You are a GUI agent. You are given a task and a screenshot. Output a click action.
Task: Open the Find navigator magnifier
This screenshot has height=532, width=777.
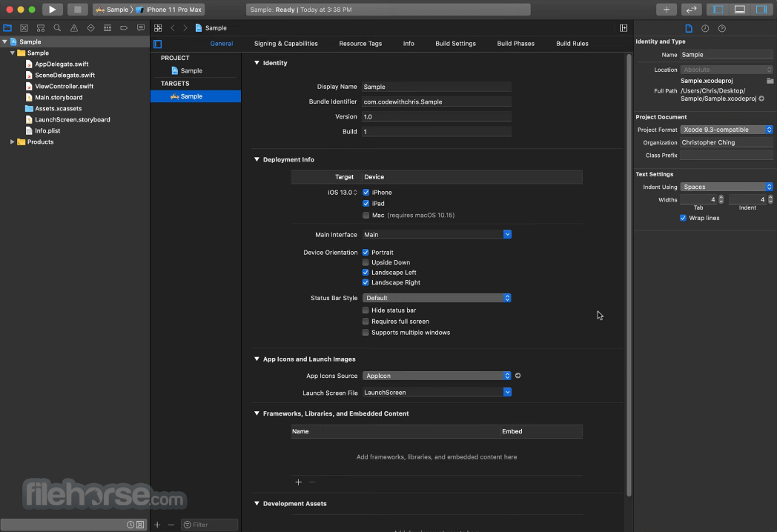58,28
